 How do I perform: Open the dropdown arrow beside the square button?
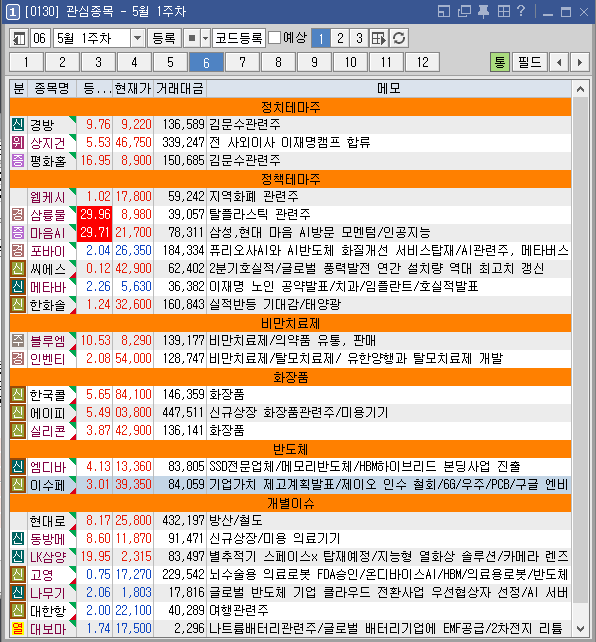click(205, 38)
